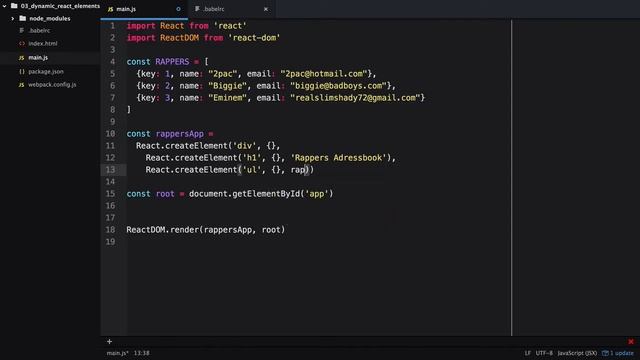640x360 pixels.
Task: Click "2pac@hotmail.com" email string
Action: (x=324, y=74)
